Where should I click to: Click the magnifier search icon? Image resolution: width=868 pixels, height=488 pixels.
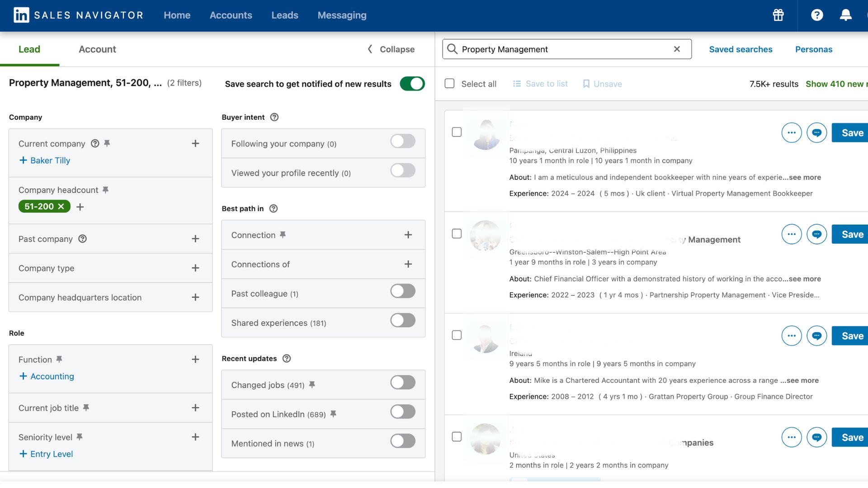pyautogui.click(x=452, y=49)
